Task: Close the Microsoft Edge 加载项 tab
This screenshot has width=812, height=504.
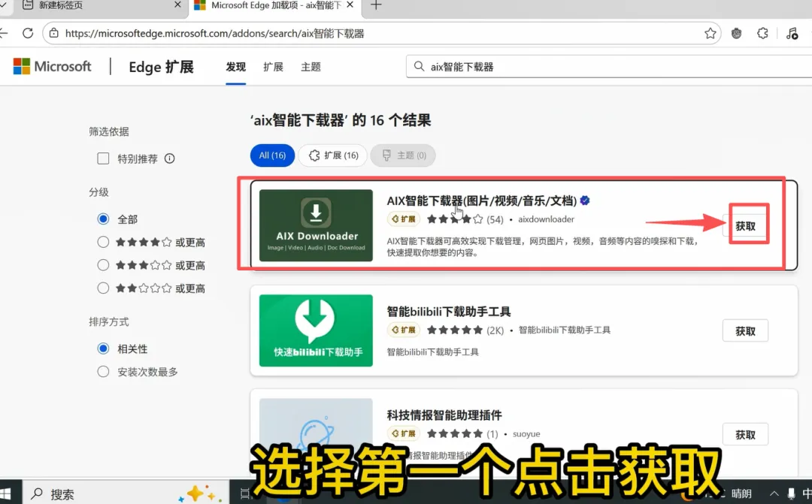Action: coord(350,5)
